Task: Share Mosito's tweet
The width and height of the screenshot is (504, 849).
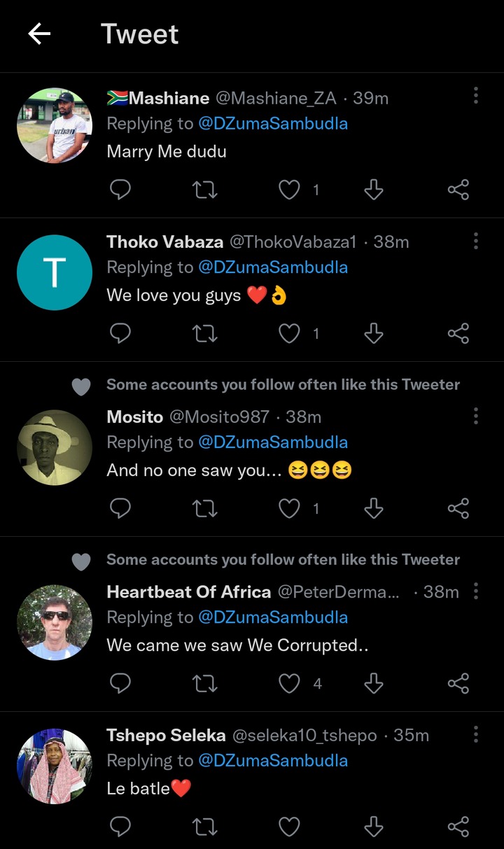Action: (458, 509)
